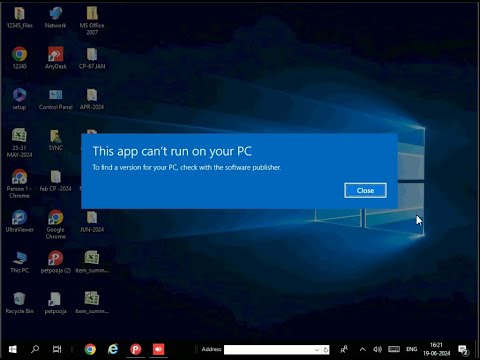Select the APR-2024 folder icon
This screenshot has height=360, width=480.
pyautogui.click(x=92, y=99)
